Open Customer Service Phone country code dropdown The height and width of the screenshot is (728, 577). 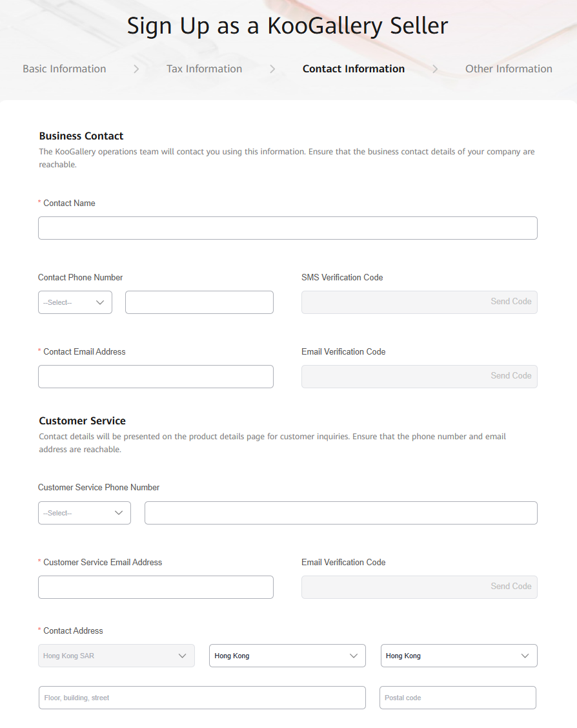coord(85,513)
